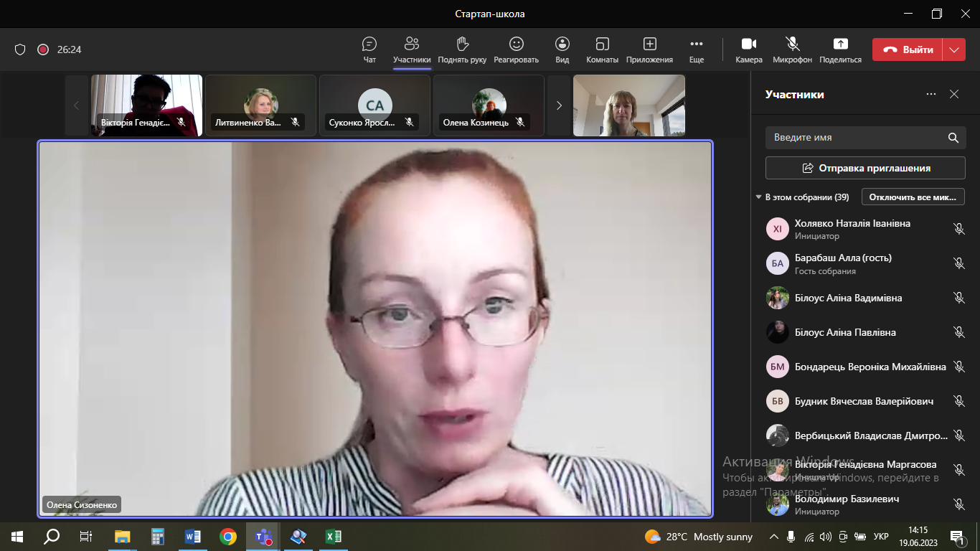Open the Reactions (Реагировать) menu

click(x=516, y=44)
